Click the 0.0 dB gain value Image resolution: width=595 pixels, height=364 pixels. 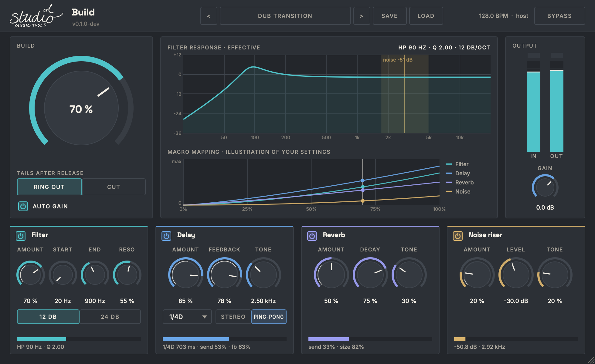pyautogui.click(x=545, y=207)
